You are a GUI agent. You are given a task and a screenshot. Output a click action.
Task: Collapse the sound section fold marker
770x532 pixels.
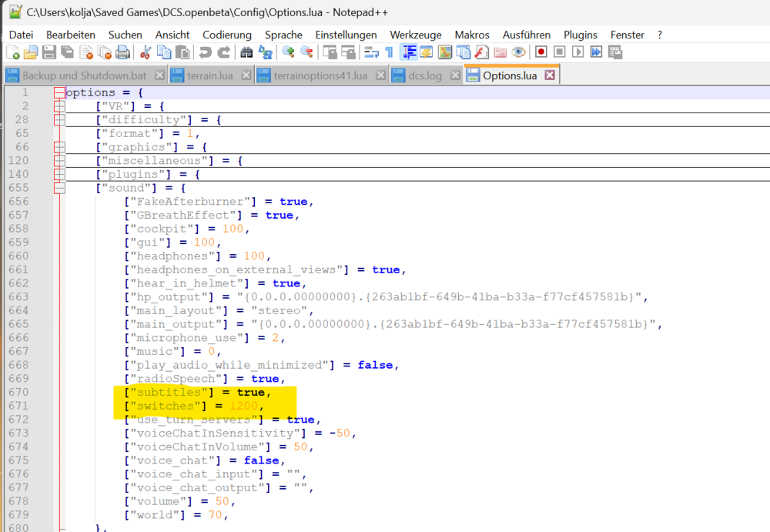59,187
